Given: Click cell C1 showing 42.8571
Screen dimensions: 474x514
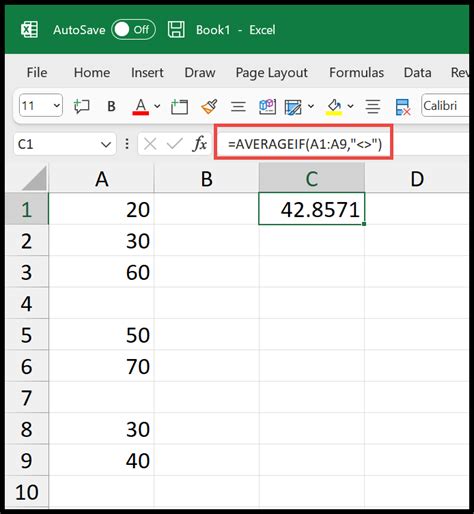Looking at the screenshot, I should pos(312,209).
